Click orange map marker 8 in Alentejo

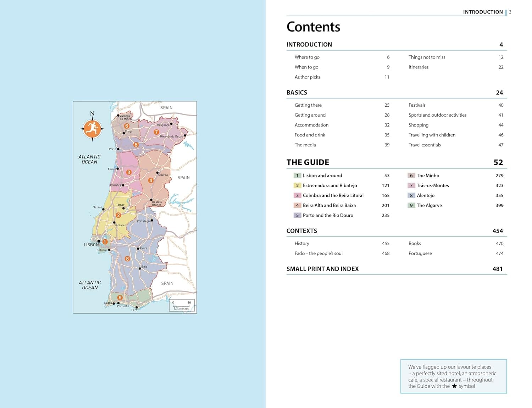(x=127, y=259)
